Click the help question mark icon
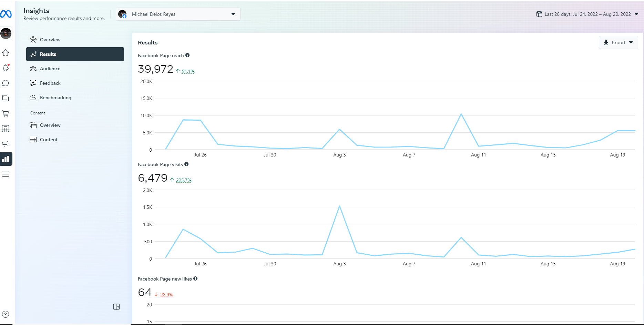This screenshot has height=325, width=644. 6,314
